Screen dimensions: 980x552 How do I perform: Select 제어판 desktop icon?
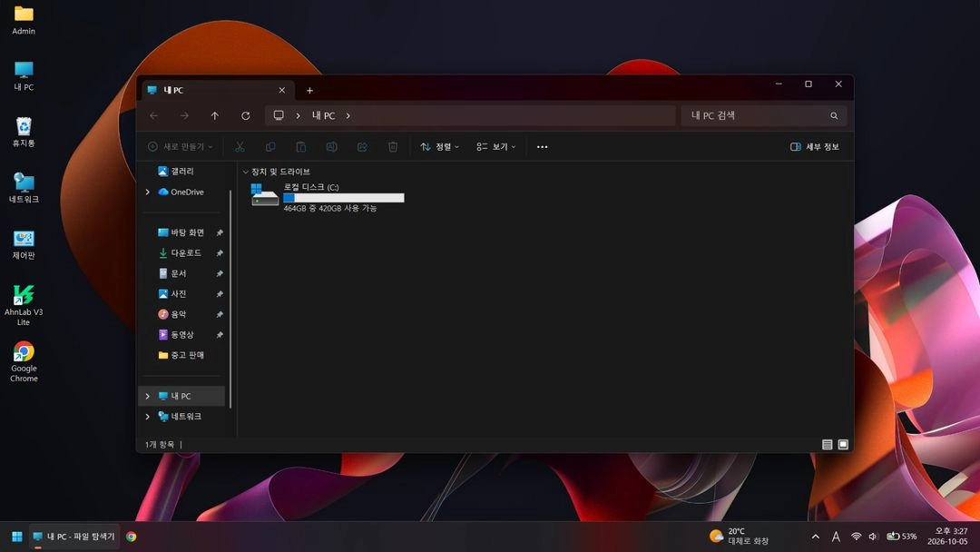(24, 244)
